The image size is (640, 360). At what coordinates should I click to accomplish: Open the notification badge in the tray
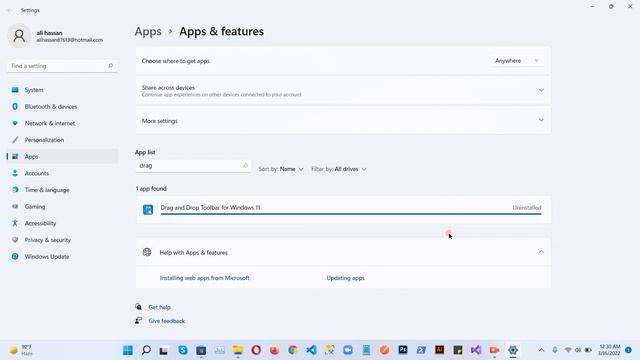pyautogui.click(x=629, y=350)
